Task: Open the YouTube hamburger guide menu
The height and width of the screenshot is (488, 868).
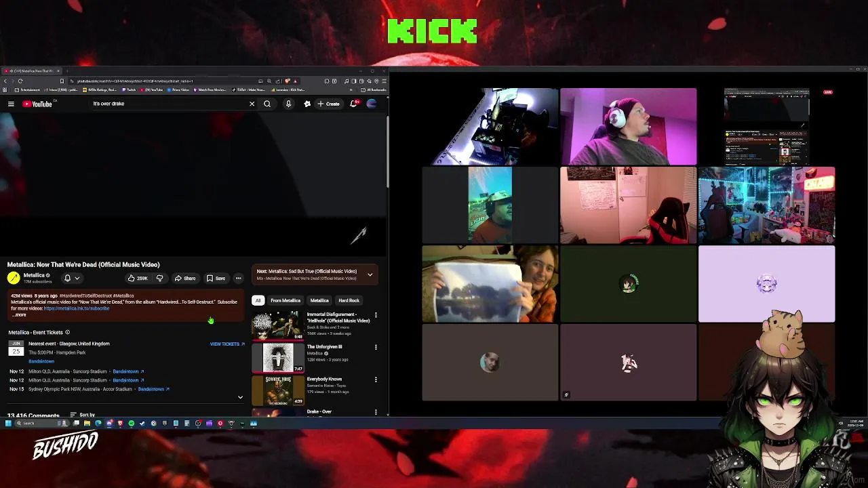Action: (11, 104)
